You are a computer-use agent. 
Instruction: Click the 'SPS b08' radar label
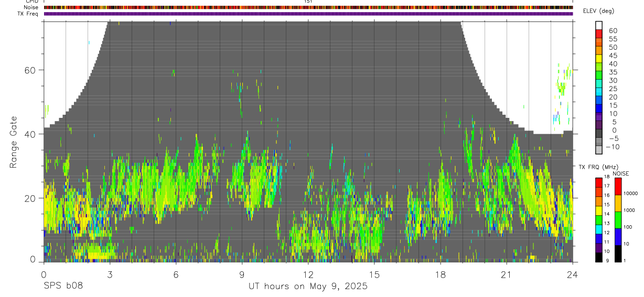[63, 286]
